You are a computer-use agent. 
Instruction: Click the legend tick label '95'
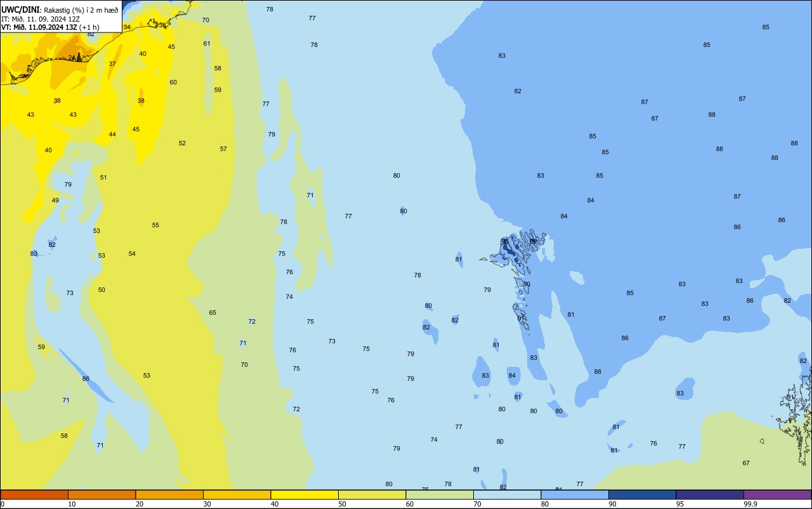[x=679, y=504]
